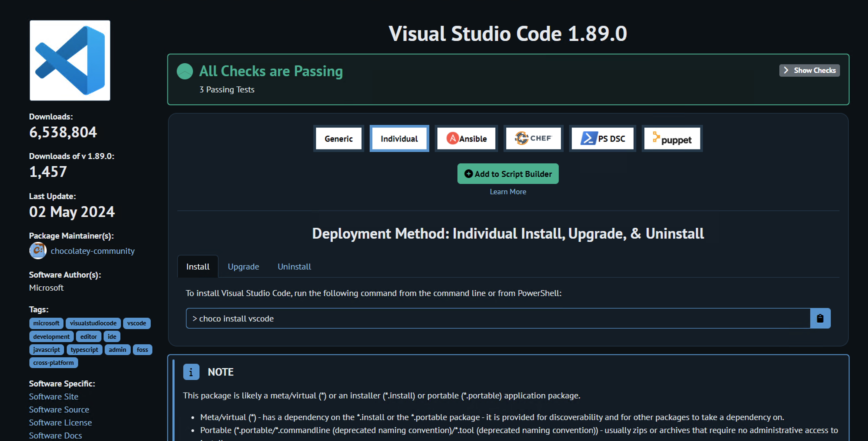Copy install command with clipboard icon
The image size is (868, 441).
tap(820, 318)
